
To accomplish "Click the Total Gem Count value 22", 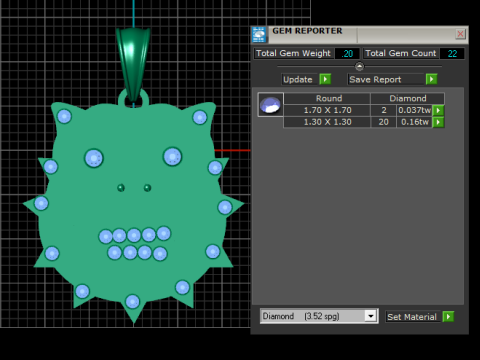I will pos(452,54).
